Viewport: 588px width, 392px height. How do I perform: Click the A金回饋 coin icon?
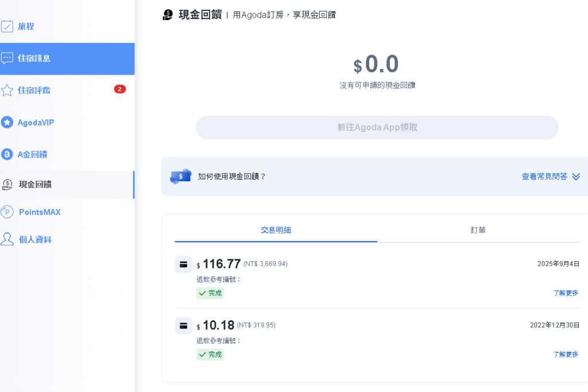[7, 154]
